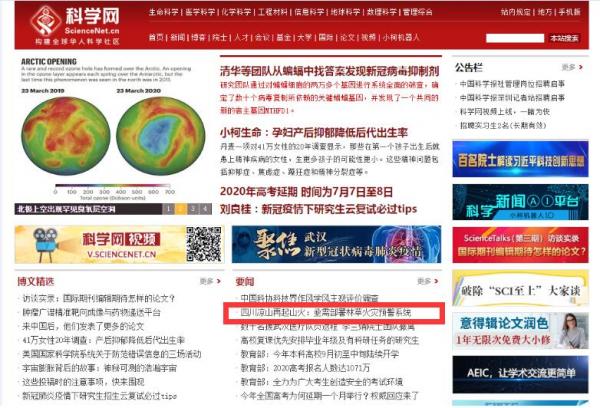This screenshot has height=408, width=600.
Task: Open the 生命科学 category tab
Action: [x=164, y=12]
